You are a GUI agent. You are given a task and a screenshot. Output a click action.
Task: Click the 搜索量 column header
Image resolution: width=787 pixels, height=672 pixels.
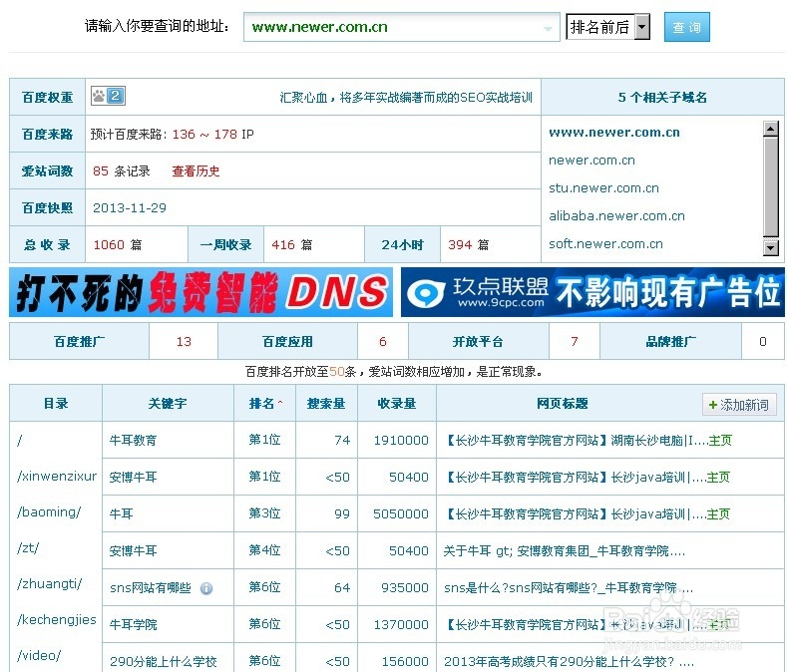pos(326,404)
